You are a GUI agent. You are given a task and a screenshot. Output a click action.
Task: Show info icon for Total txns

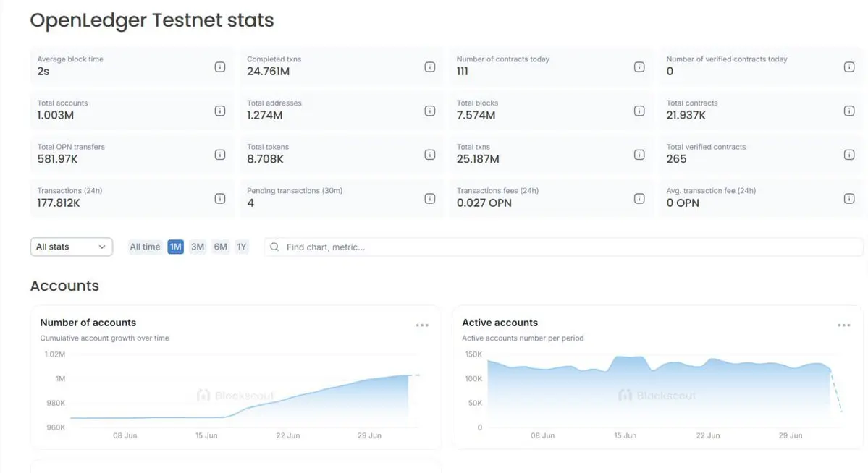(639, 154)
